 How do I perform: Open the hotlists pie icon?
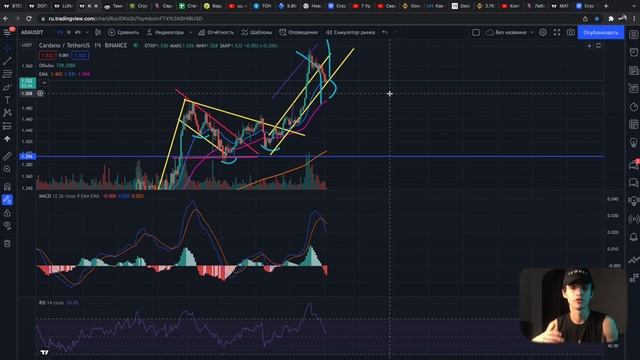click(x=633, y=107)
